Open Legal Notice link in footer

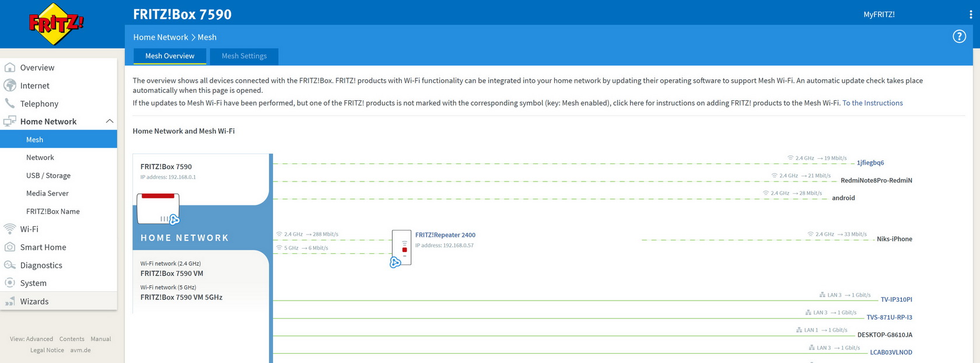pyautogui.click(x=47, y=350)
